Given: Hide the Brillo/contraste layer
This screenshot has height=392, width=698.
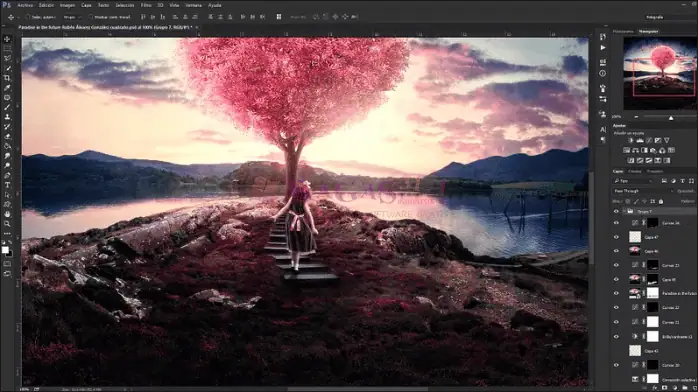Looking at the screenshot, I should 617,336.
